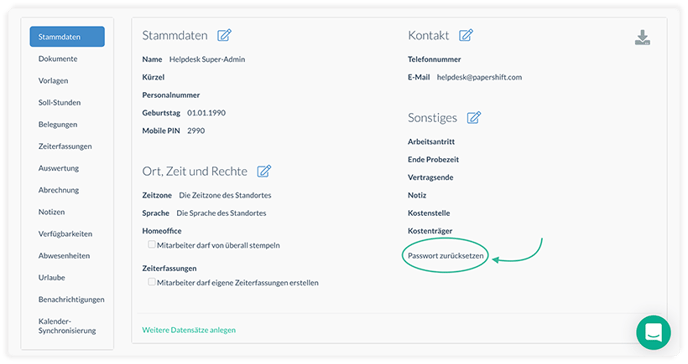
Task: Click the Telefonnummer label
Action: [x=434, y=59]
